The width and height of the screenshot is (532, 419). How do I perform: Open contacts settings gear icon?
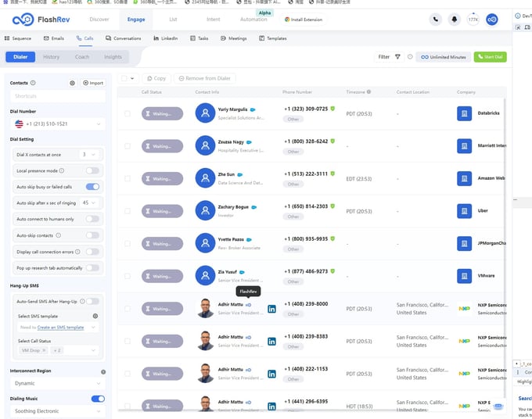coord(72,83)
